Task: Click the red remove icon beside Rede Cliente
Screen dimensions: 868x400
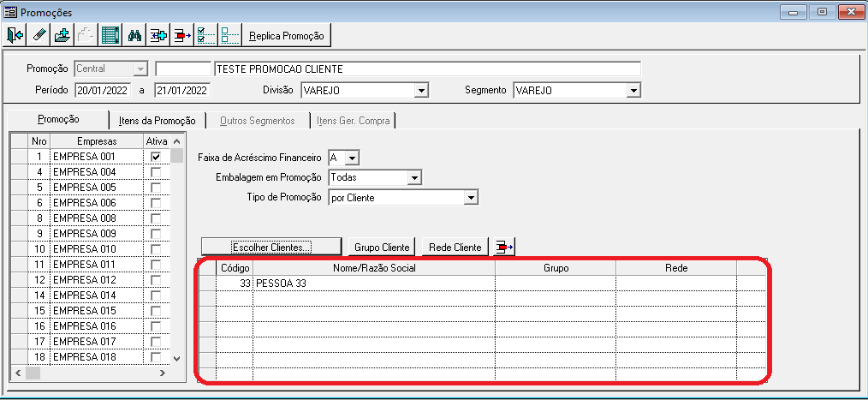Action: [504, 247]
